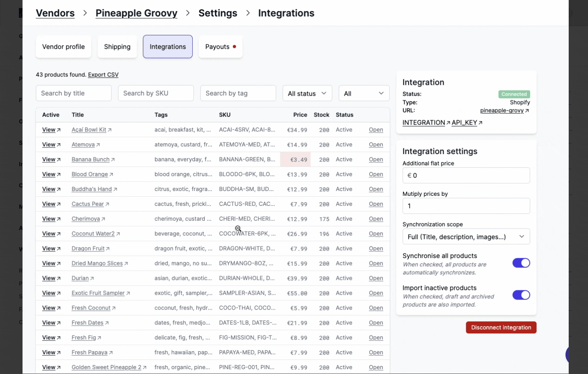Screen dimensions: 588x374
Task: Switch to the Shipping tab
Action: point(117,47)
